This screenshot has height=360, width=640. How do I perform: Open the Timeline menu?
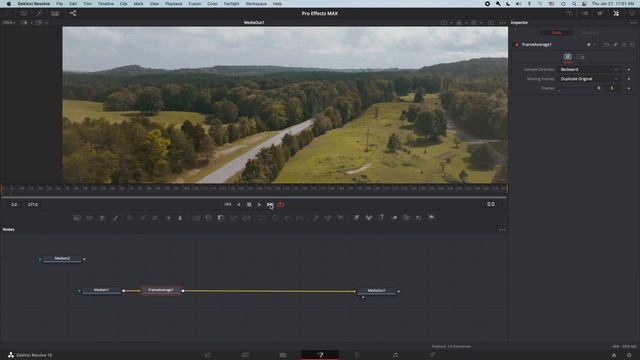pos(105,4)
